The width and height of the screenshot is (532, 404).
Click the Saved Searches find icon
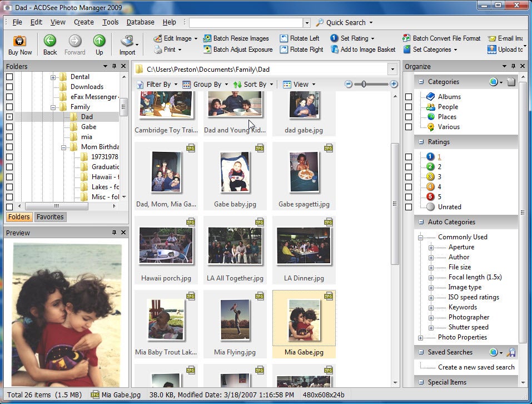click(x=511, y=352)
